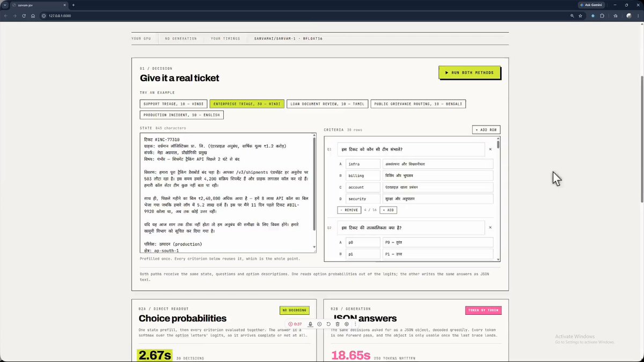The width and height of the screenshot is (644, 362).
Task: Edit the 'account' option key field
Action: pos(363,187)
